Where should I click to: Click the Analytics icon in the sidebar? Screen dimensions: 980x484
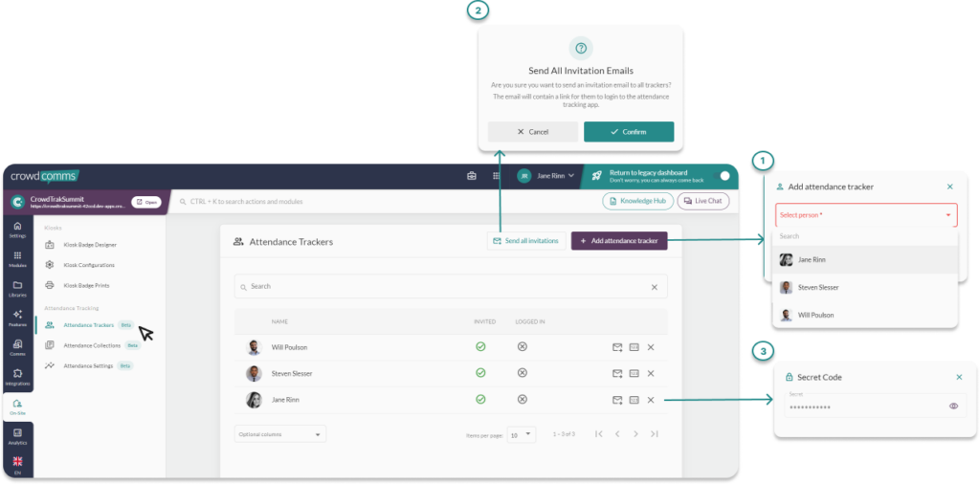click(17, 436)
